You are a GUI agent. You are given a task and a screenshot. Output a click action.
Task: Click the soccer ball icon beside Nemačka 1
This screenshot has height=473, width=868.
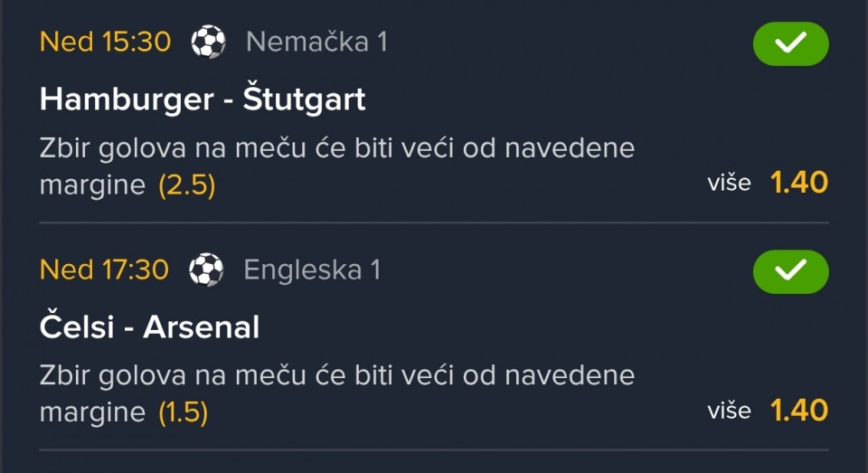click(208, 42)
